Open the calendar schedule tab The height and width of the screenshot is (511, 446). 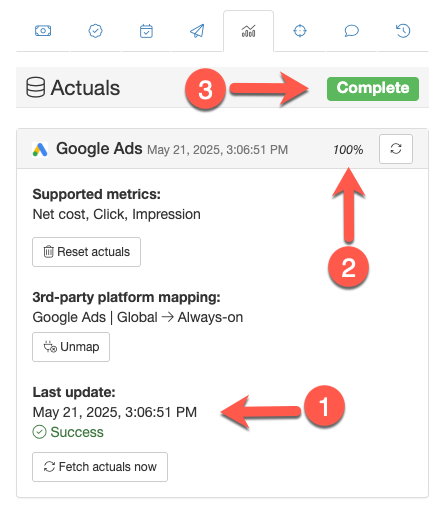point(146,31)
